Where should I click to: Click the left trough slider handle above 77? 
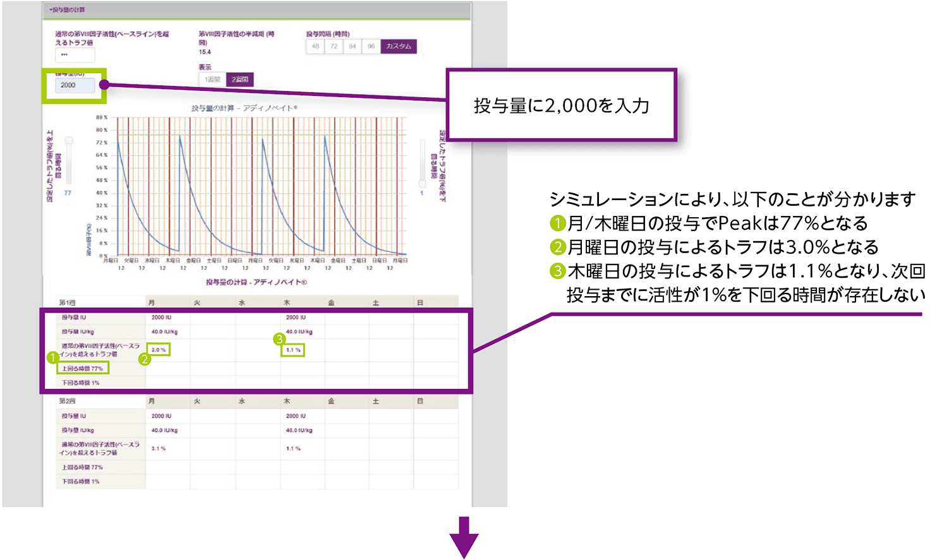(x=68, y=141)
